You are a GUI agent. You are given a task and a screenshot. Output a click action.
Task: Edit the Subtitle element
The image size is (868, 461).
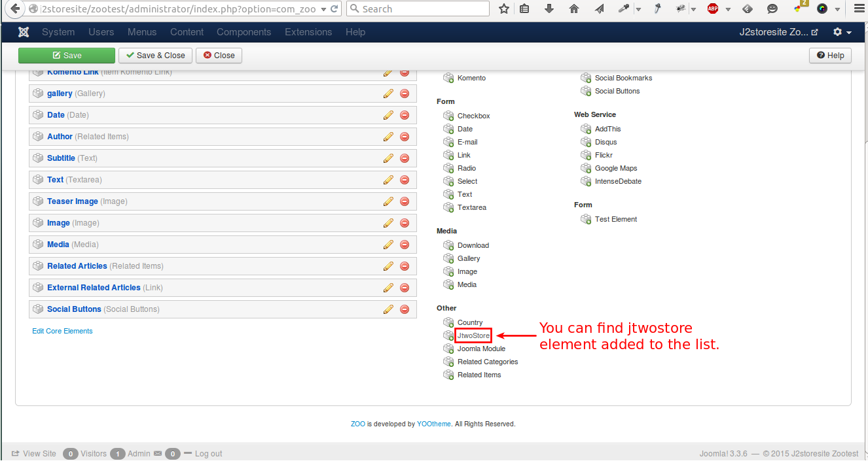[388, 158]
